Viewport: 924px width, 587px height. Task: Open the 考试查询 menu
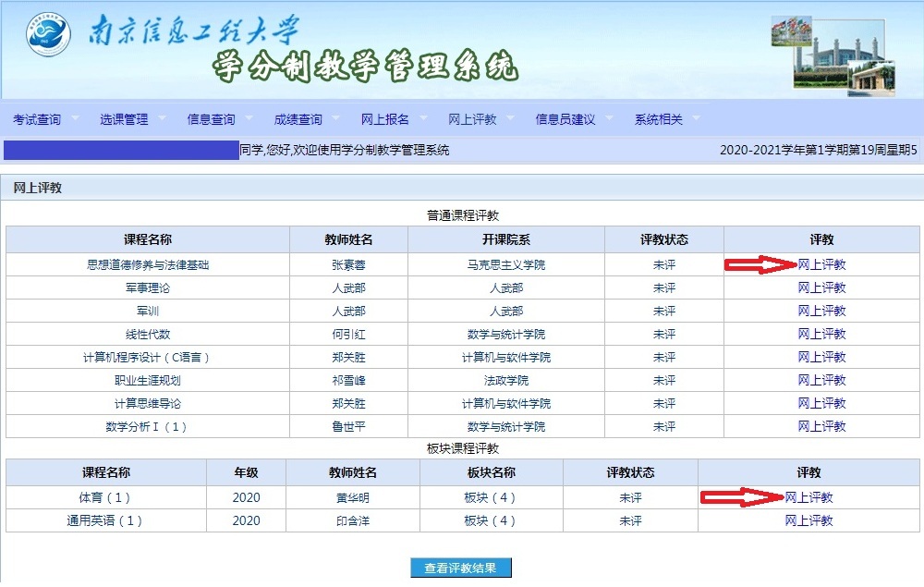[x=37, y=119]
